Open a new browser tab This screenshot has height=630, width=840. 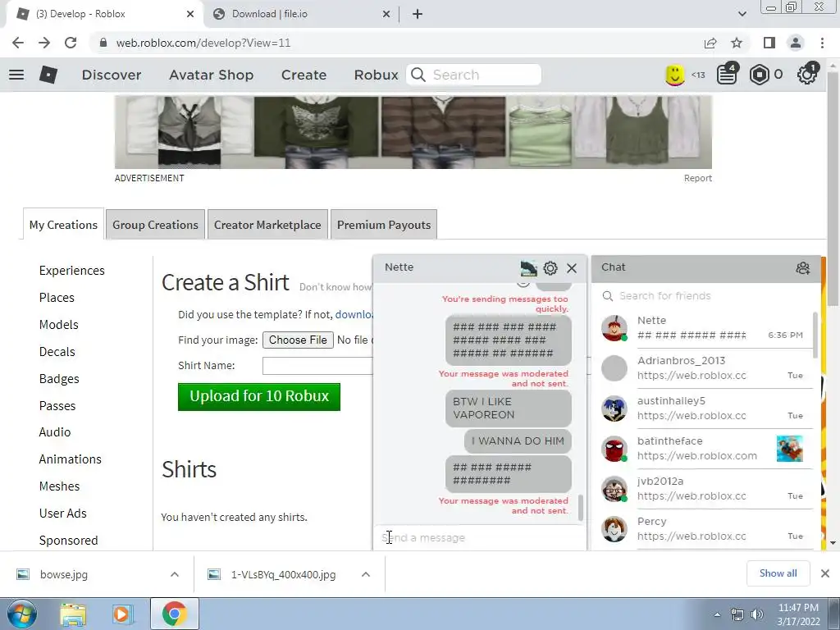418,15
